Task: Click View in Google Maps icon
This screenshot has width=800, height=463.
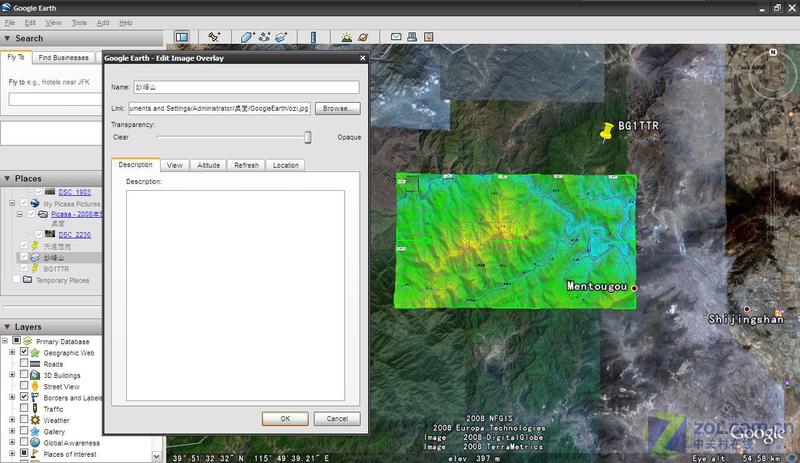Action: click(429, 37)
